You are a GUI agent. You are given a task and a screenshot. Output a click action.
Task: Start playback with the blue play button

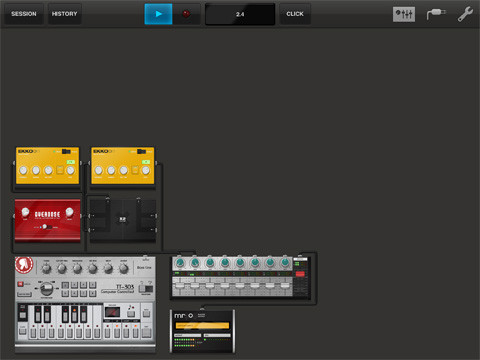point(158,14)
